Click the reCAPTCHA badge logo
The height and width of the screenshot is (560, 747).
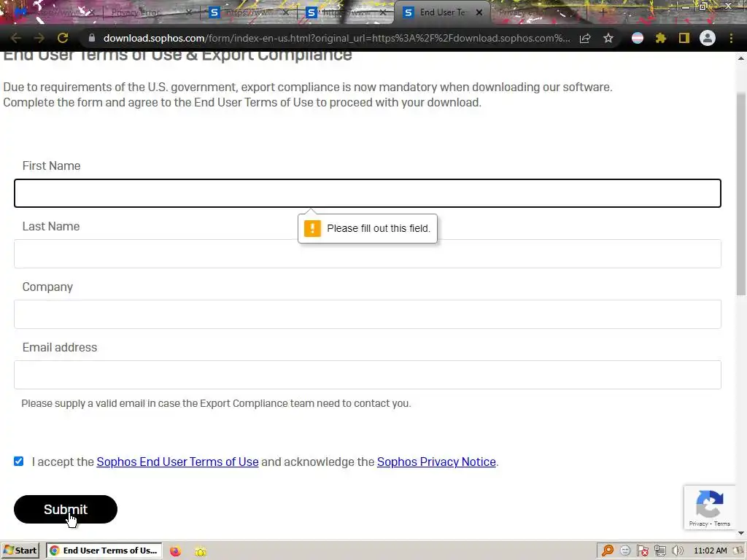pos(710,504)
